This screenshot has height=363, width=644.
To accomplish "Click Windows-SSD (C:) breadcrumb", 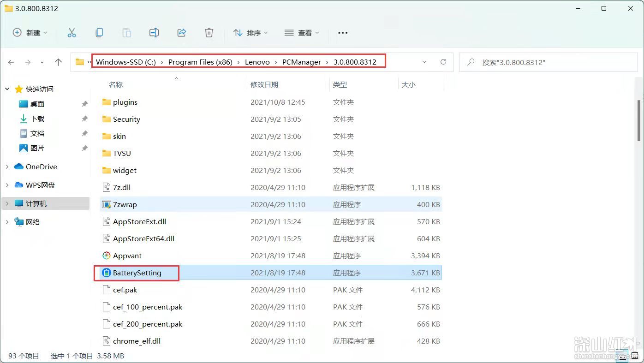I will (x=126, y=62).
